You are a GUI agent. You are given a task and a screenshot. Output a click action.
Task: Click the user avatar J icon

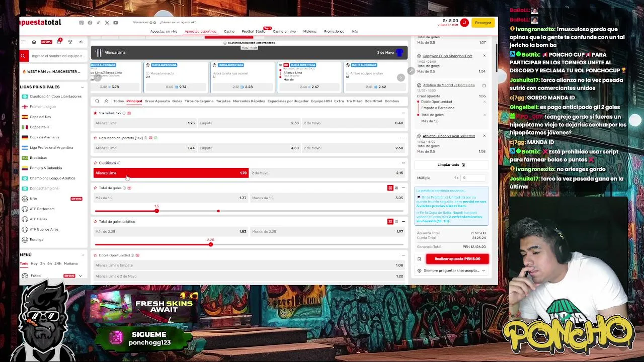pos(464,23)
